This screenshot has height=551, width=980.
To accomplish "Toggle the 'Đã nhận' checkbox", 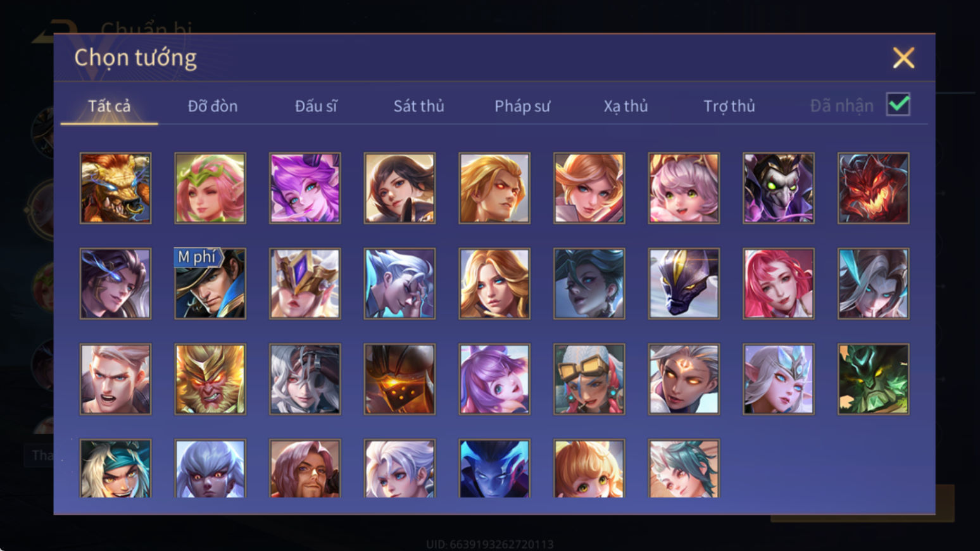I will pyautogui.click(x=898, y=104).
